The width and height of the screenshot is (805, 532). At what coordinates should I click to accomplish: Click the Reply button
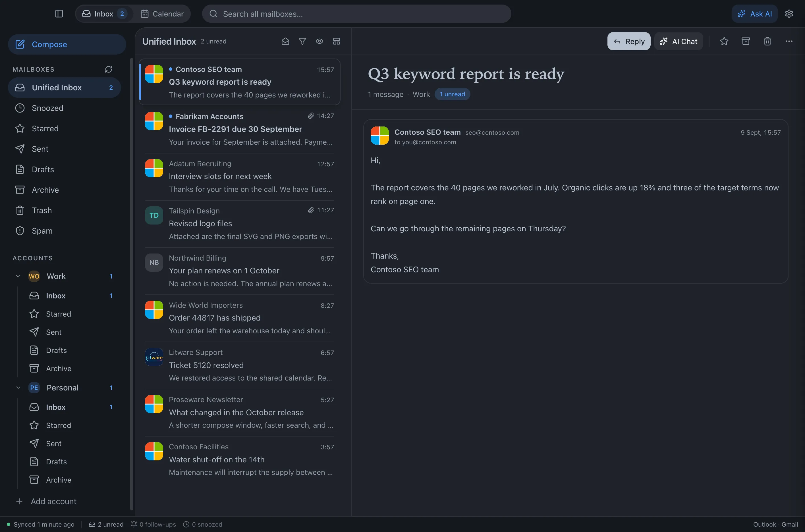click(x=629, y=41)
